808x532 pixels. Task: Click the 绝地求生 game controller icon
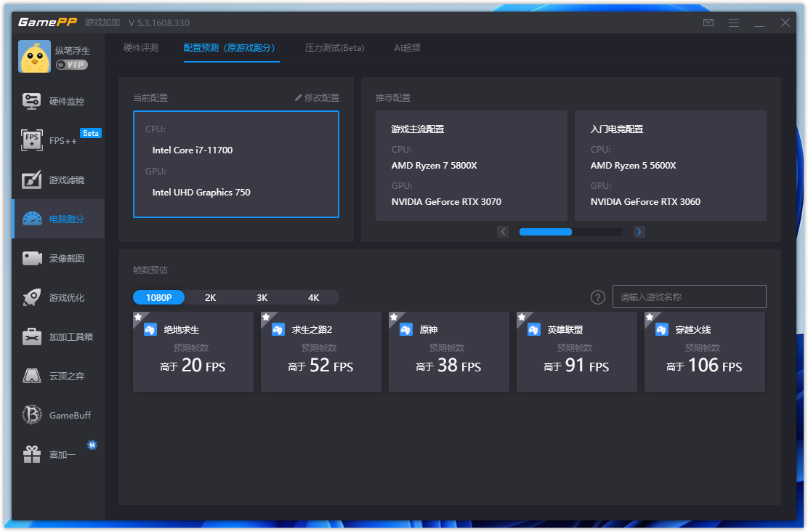[150, 329]
